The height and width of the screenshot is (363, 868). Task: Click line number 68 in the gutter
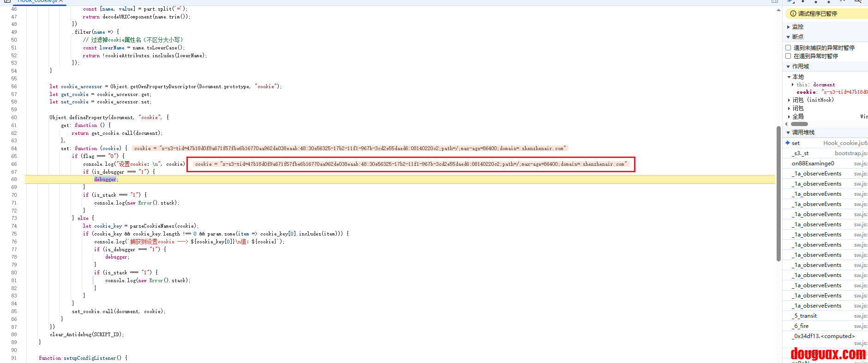pos(14,179)
